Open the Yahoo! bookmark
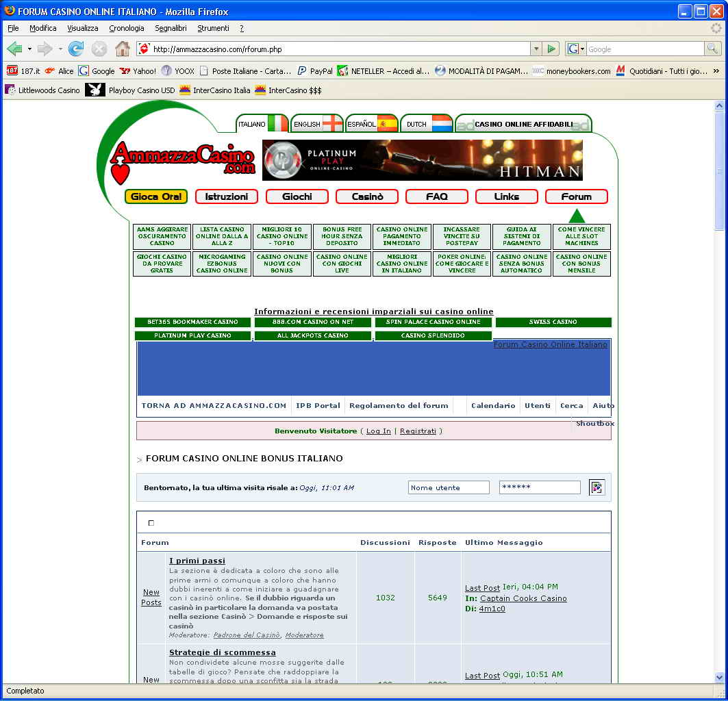Viewport: 728px width, 701px height. point(138,71)
